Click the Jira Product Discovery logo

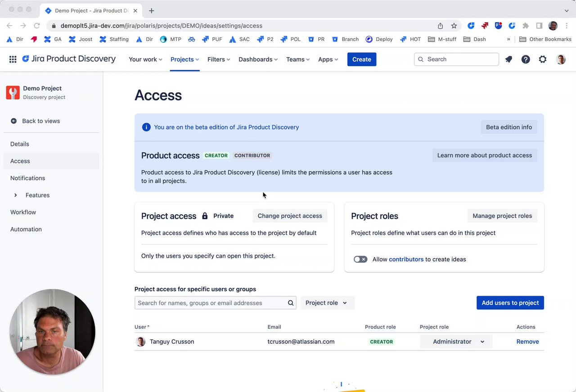coord(69,59)
